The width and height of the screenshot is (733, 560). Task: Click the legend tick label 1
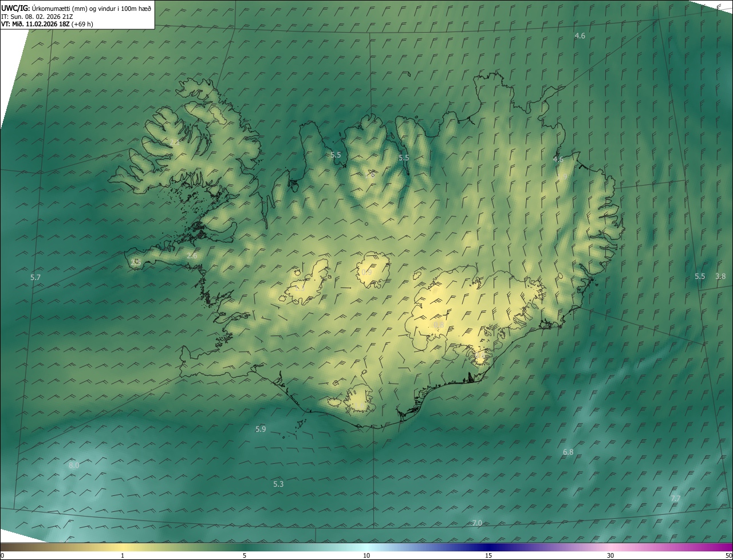pos(123,555)
